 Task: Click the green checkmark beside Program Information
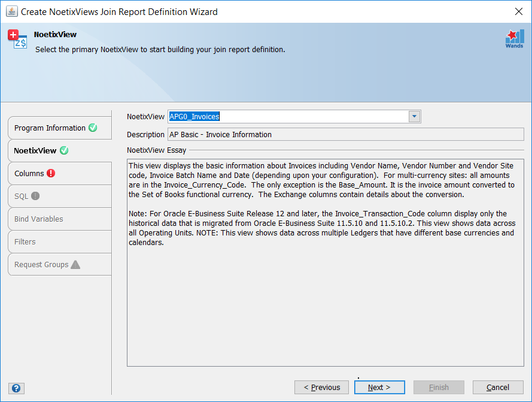(x=92, y=128)
